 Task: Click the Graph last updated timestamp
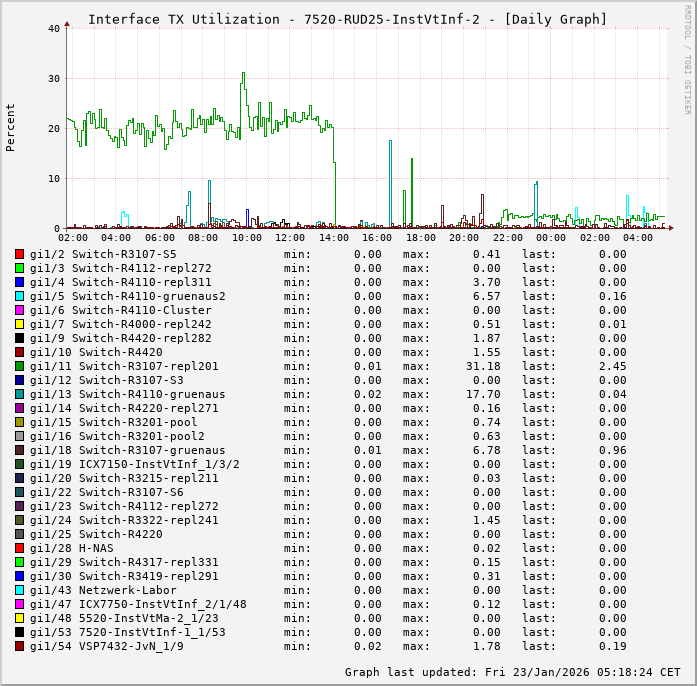tap(512, 672)
